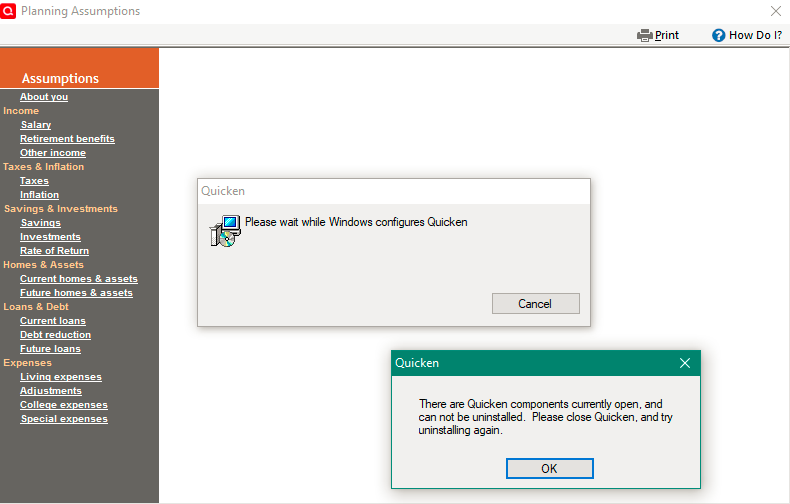Go to Retirement benefits
Image resolution: width=790 pixels, height=504 pixels.
(x=68, y=139)
